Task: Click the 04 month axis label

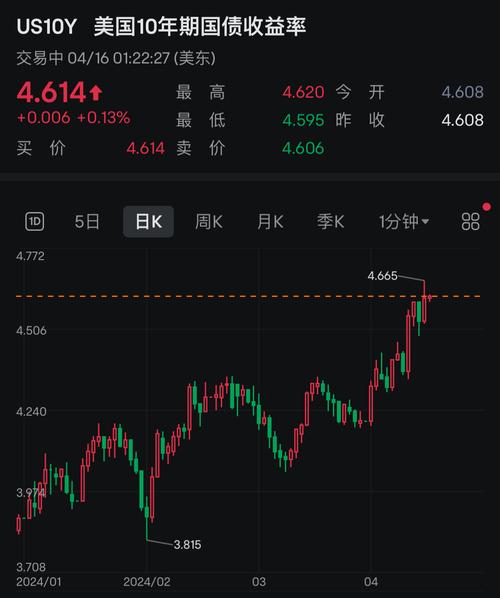Action: tap(371, 582)
